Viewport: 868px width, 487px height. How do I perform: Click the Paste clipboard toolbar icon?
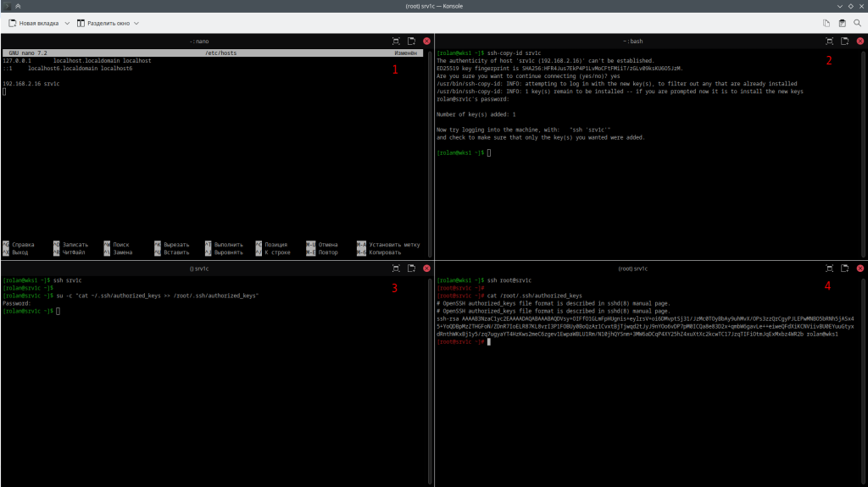[842, 23]
